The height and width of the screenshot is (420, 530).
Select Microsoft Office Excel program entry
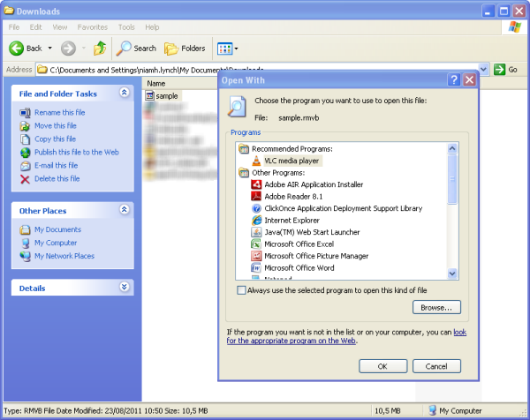[x=299, y=244]
